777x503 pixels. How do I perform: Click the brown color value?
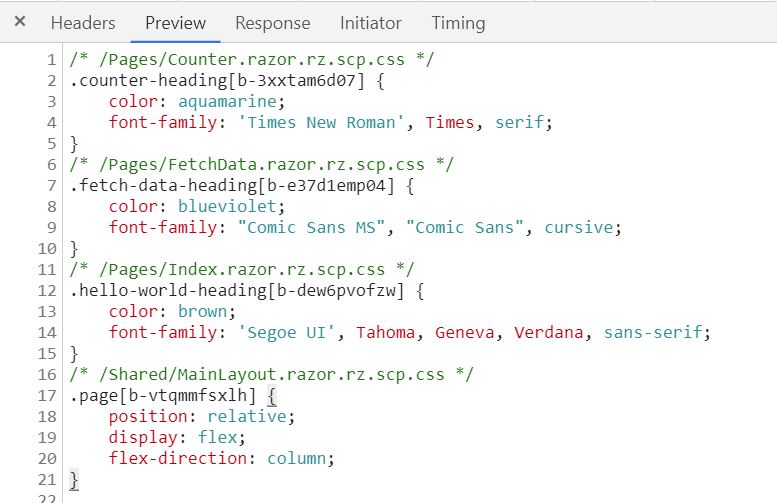pos(202,312)
